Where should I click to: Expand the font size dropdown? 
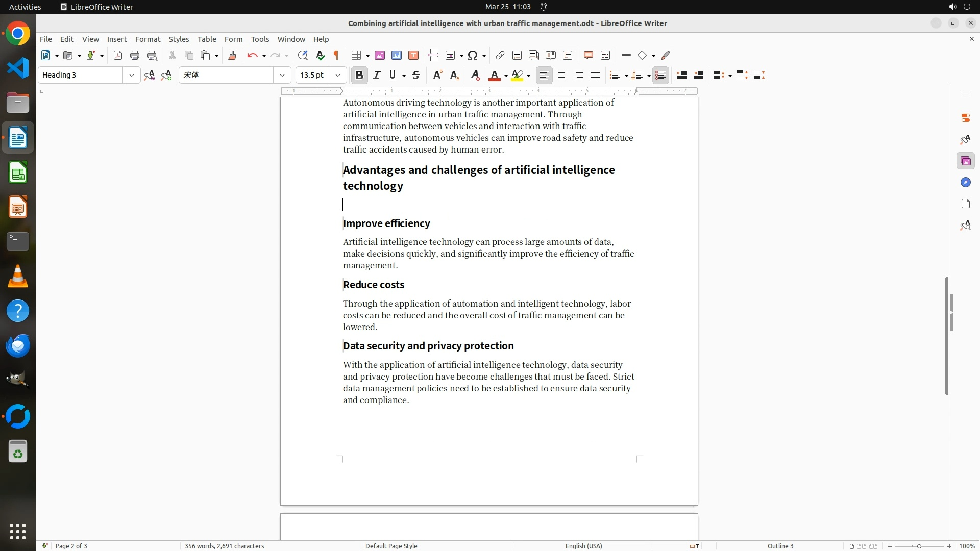(x=338, y=76)
